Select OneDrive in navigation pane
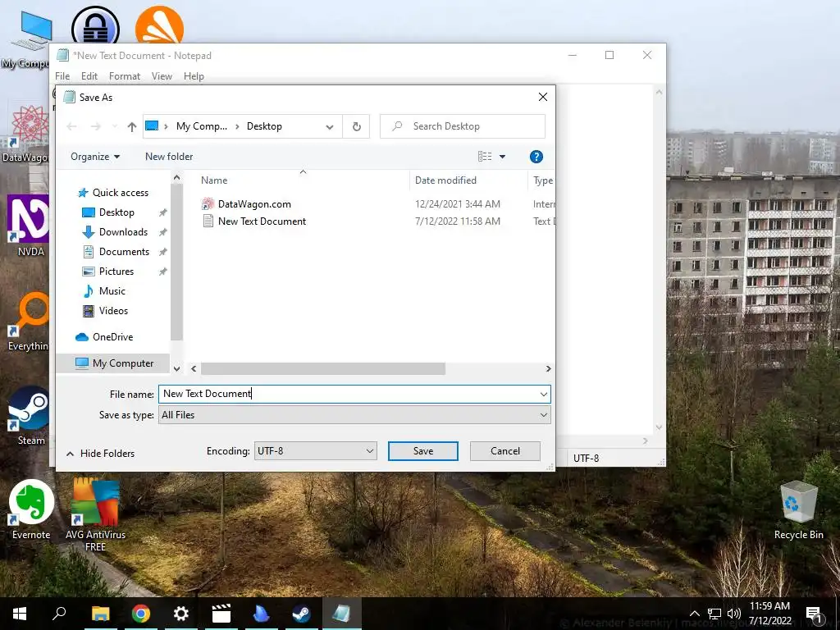The width and height of the screenshot is (840, 630). 112,337
